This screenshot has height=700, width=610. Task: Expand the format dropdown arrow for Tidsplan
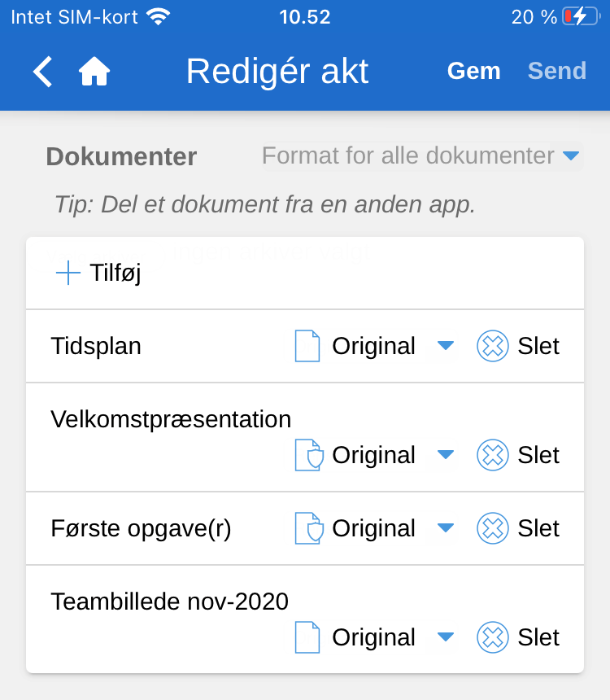pyautogui.click(x=445, y=346)
